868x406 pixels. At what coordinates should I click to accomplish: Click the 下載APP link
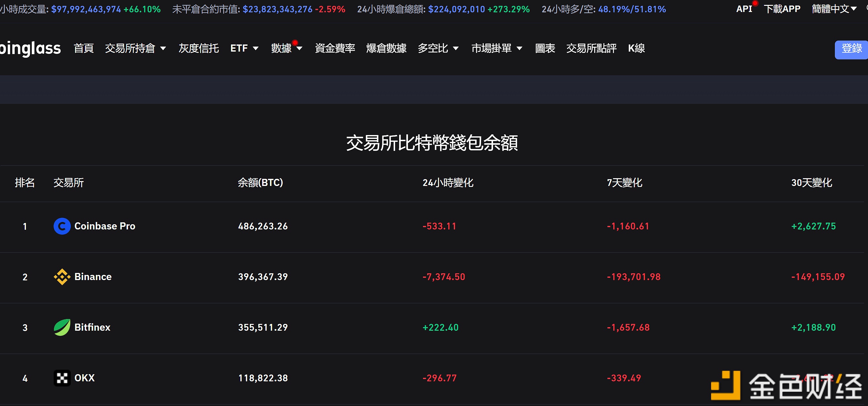(782, 9)
